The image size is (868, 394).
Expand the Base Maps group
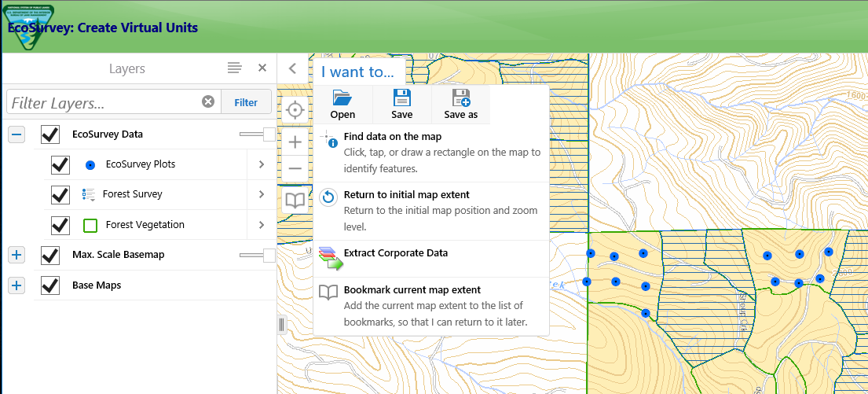16,285
